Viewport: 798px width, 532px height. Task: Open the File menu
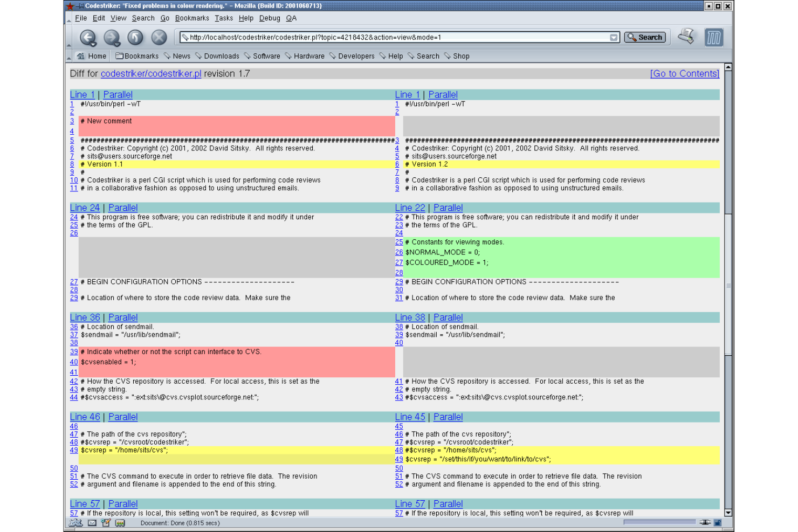tap(81, 18)
